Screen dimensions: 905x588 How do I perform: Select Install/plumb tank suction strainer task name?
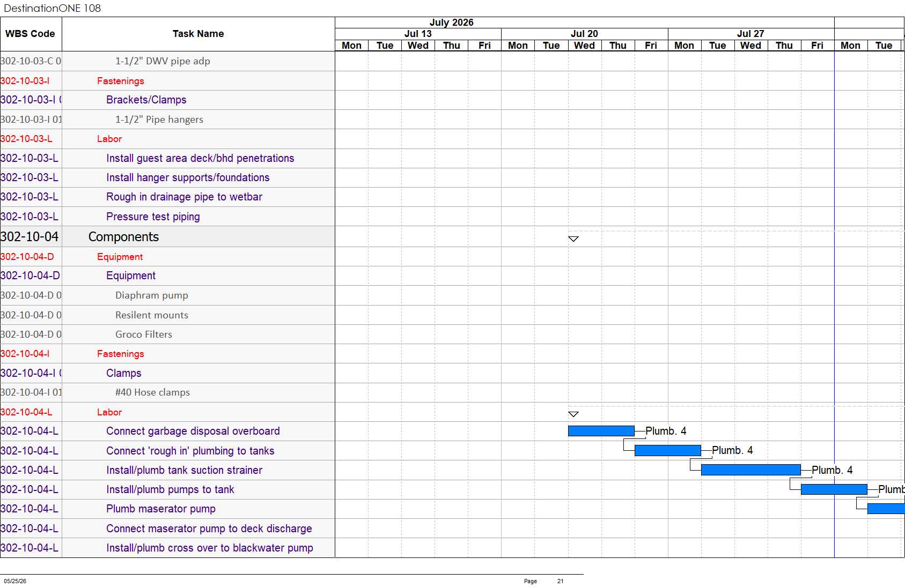185,470
